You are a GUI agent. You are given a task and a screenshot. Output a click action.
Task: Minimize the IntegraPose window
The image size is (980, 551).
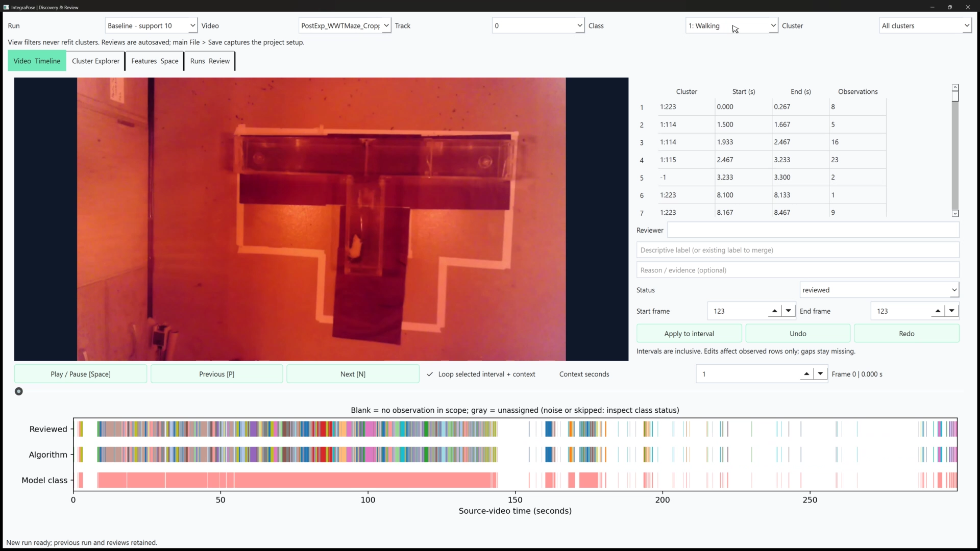coord(932,7)
